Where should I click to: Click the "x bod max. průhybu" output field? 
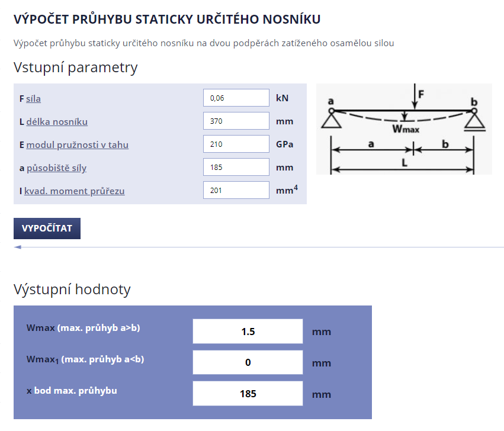[248, 393]
